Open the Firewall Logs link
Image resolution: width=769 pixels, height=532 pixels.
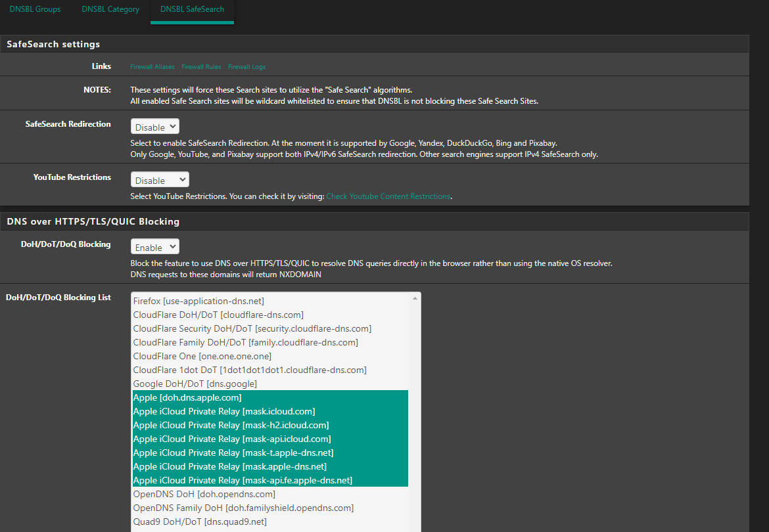pyautogui.click(x=246, y=66)
